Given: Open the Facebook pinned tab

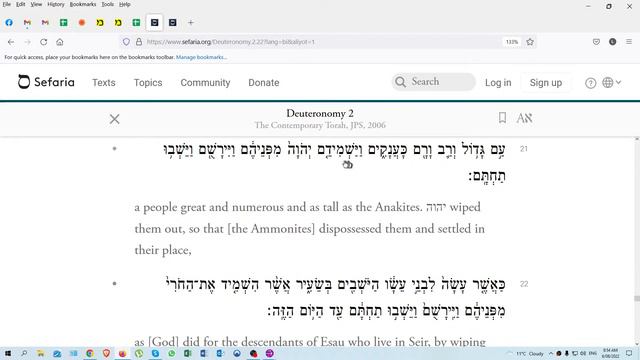Looking at the screenshot, I should pyautogui.click(x=9, y=22).
